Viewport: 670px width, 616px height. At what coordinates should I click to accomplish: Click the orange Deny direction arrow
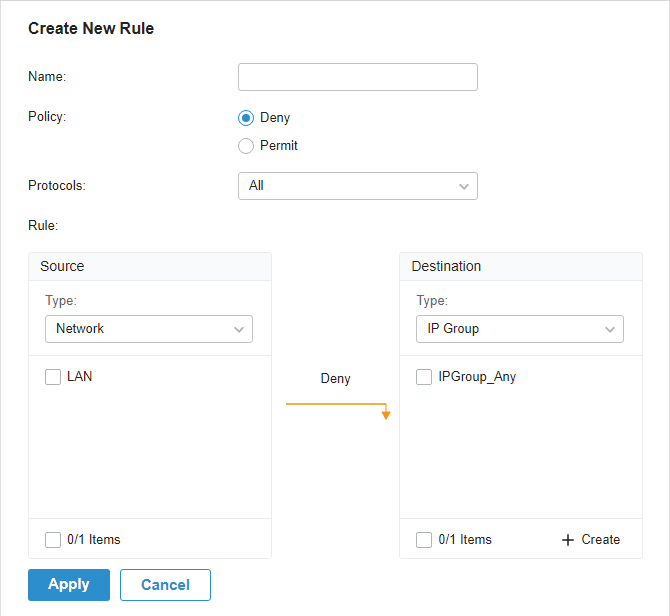[x=338, y=411]
